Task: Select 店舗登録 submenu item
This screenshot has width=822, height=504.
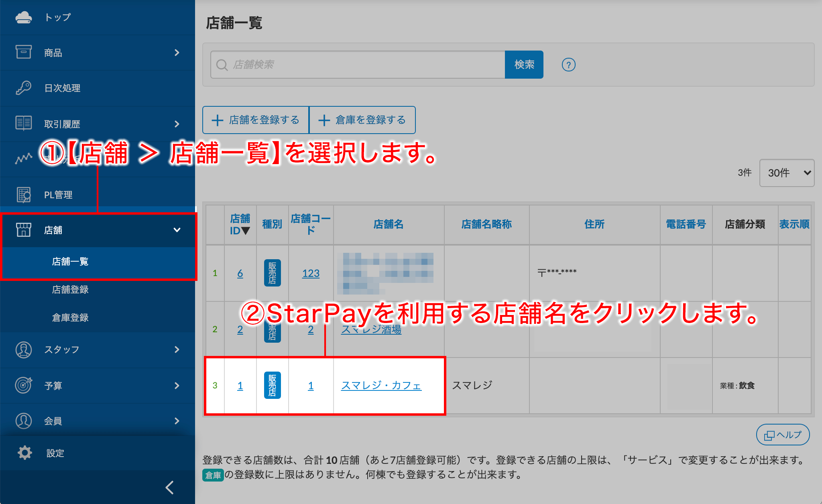Action: (70, 289)
